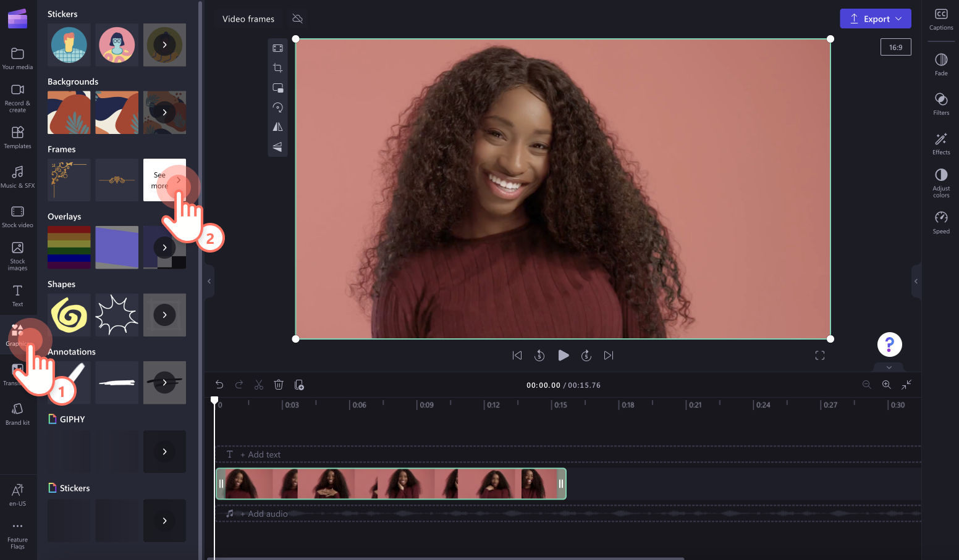Expand the Export options dropdown chevron
Viewport: 959px width, 560px height.
pyautogui.click(x=901, y=19)
